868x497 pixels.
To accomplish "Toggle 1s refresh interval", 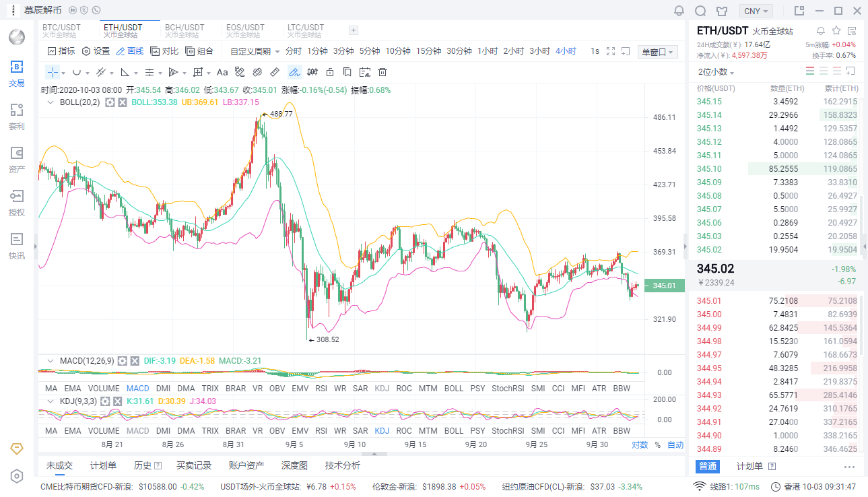I will point(595,51).
